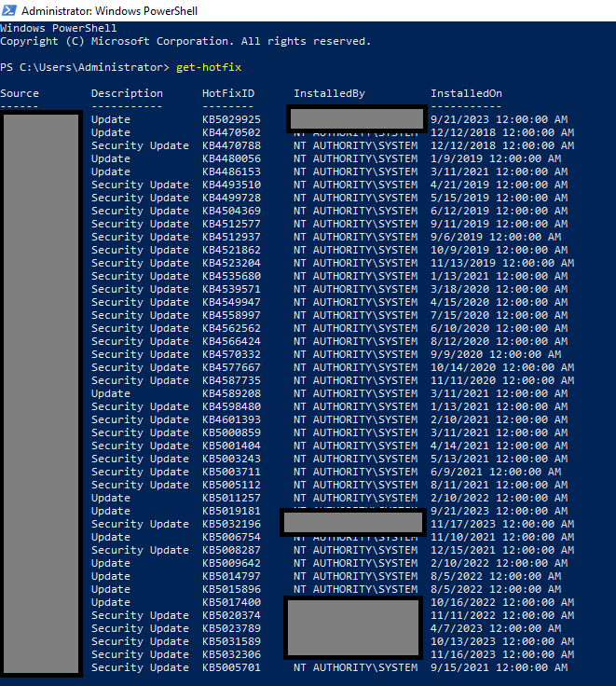Select hotfix ID KB4470502
Screen dimensions: 616x686
[231, 132]
